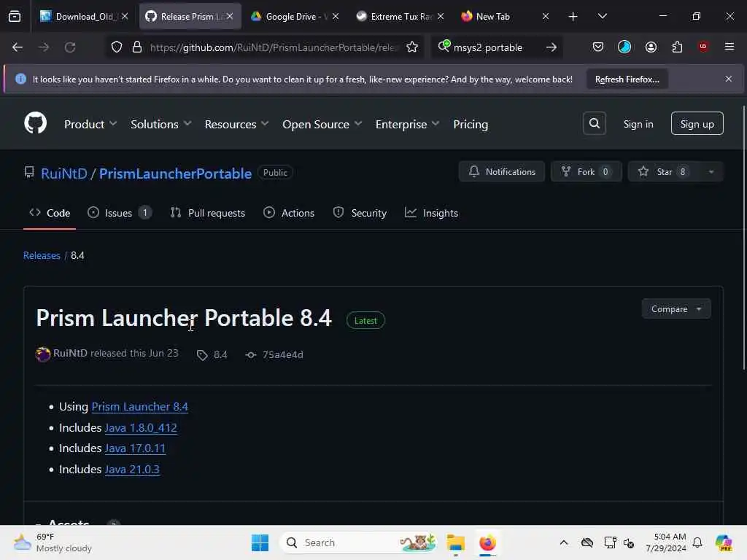Viewport: 747px width, 560px height.
Task: Follow the Java 17.0.11 link
Action: coord(135,448)
